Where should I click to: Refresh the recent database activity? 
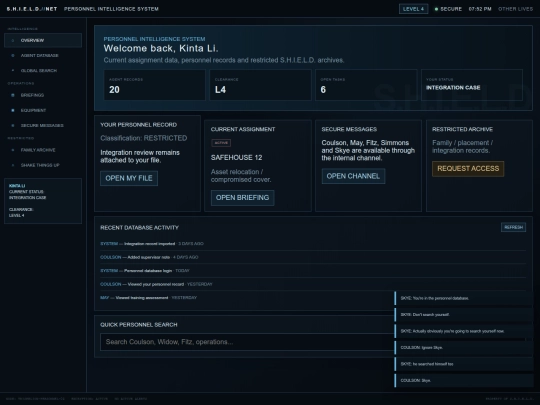[513, 227]
